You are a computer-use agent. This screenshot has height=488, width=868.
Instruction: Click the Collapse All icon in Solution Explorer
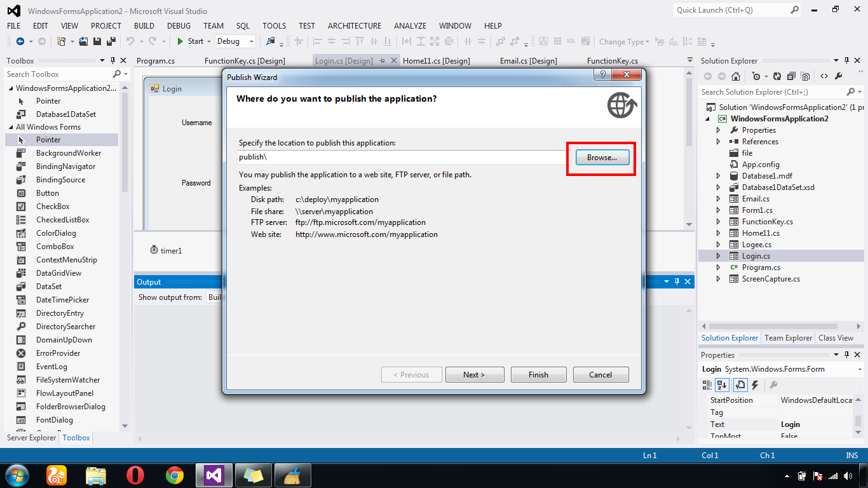click(792, 76)
